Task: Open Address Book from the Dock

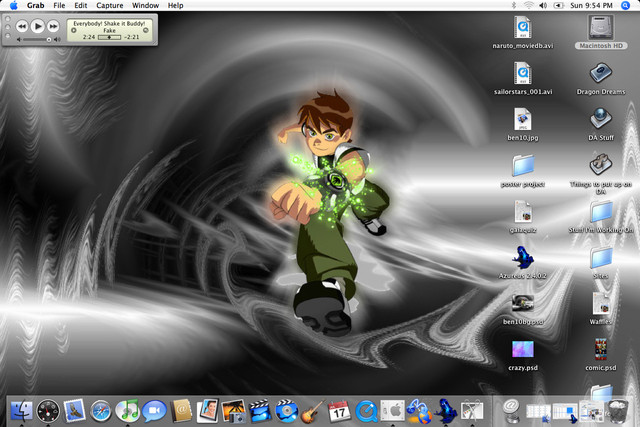Action: [x=181, y=411]
